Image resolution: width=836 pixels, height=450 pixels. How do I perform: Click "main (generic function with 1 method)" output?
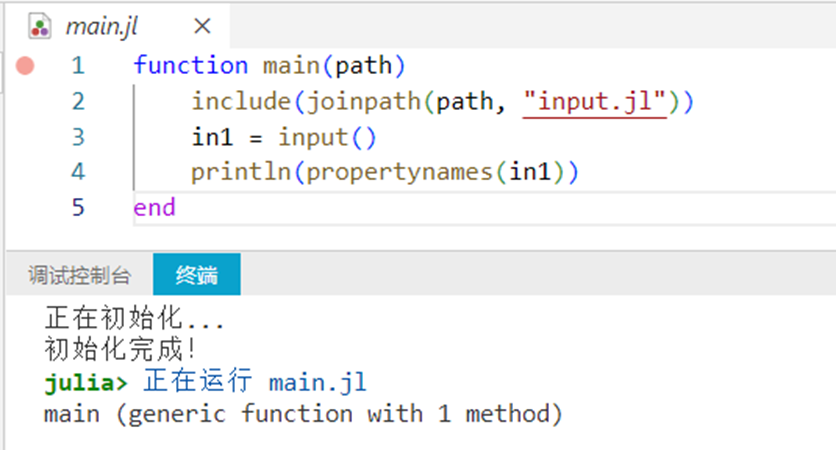pyautogui.click(x=303, y=414)
